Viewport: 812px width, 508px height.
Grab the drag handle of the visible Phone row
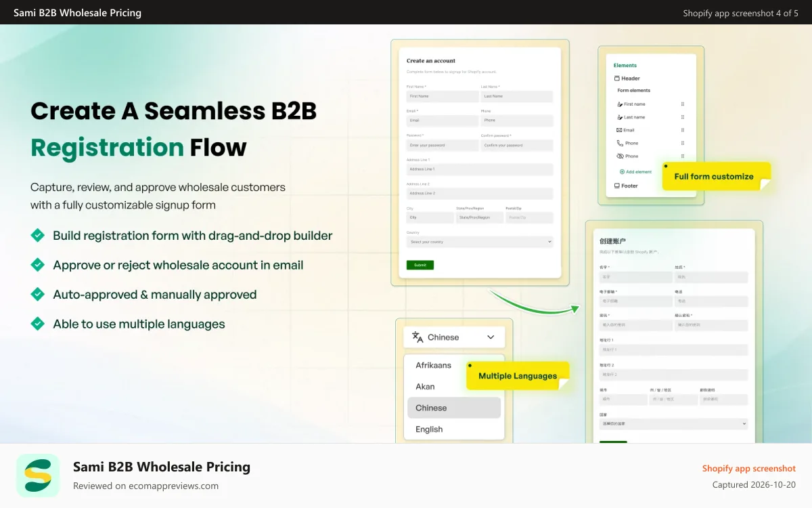683,143
